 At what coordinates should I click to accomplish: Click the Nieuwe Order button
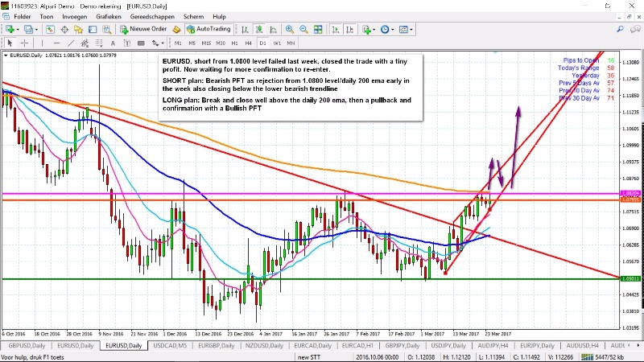click(143, 29)
